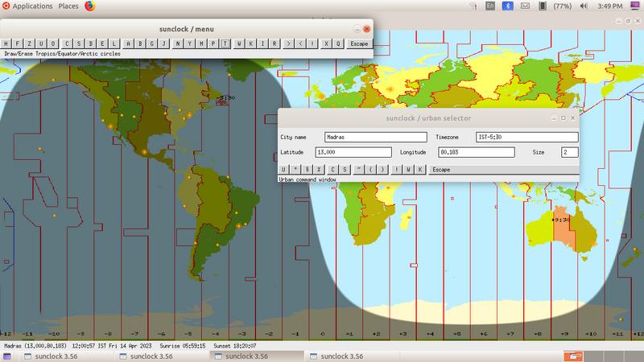Click the Q button in sunclock menu
644x362 pixels.
click(x=338, y=43)
